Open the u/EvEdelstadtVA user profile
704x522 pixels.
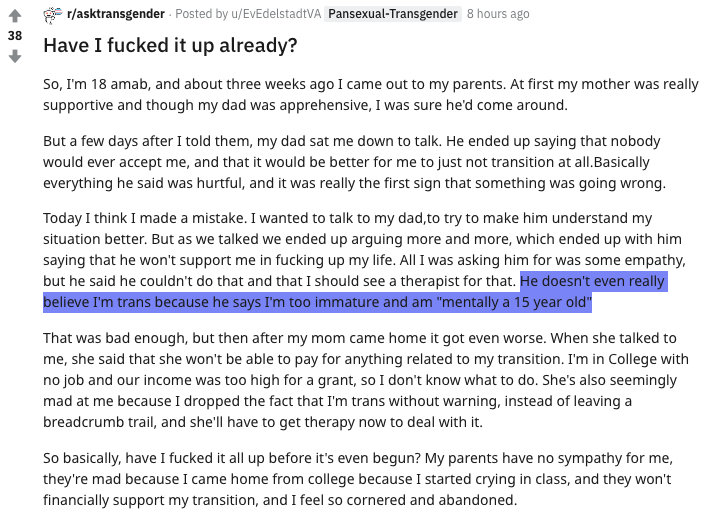click(x=276, y=14)
